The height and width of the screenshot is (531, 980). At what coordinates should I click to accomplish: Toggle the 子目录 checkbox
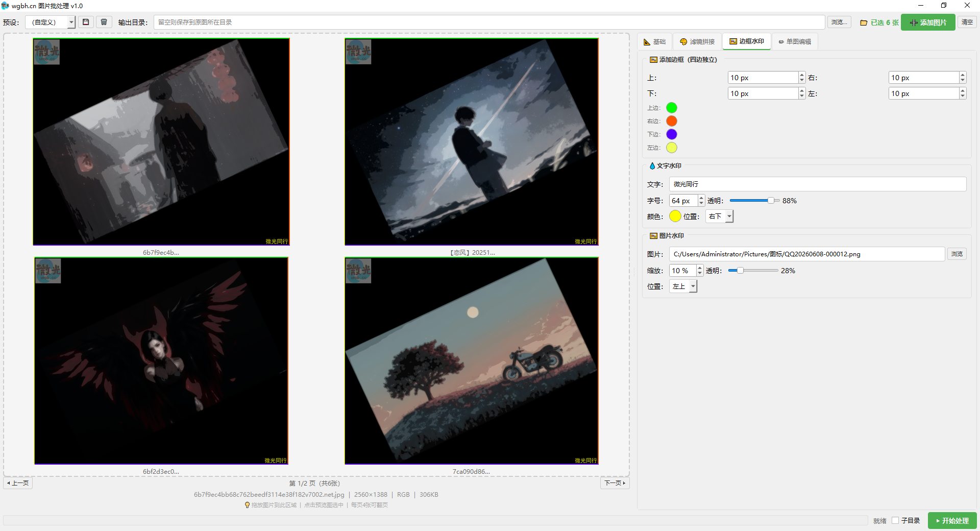pyautogui.click(x=895, y=521)
